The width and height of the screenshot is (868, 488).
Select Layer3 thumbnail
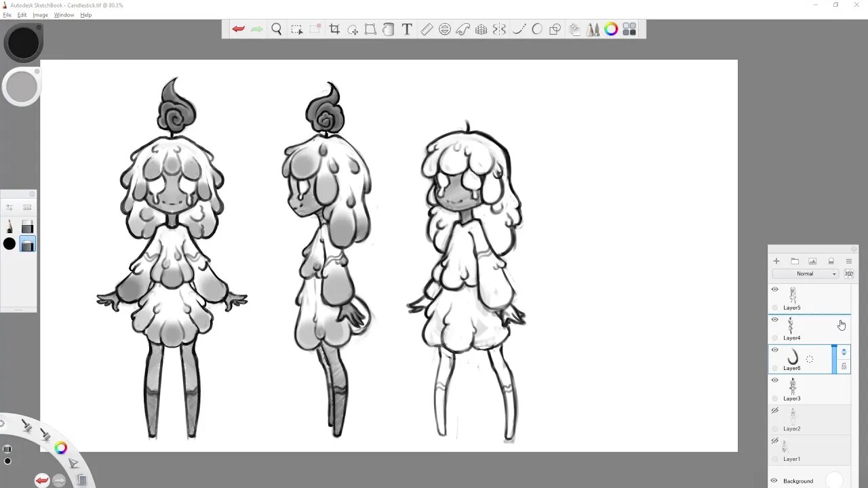point(792,386)
